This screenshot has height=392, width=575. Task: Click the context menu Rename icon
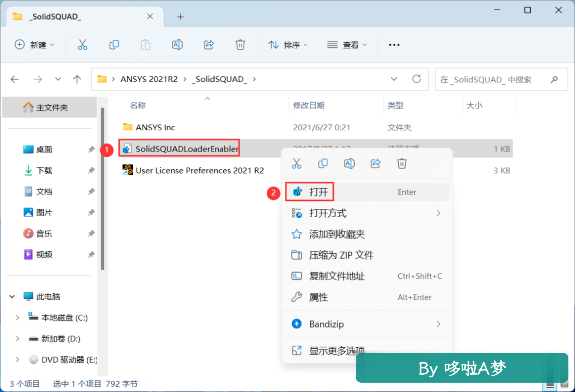[x=349, y=163]
